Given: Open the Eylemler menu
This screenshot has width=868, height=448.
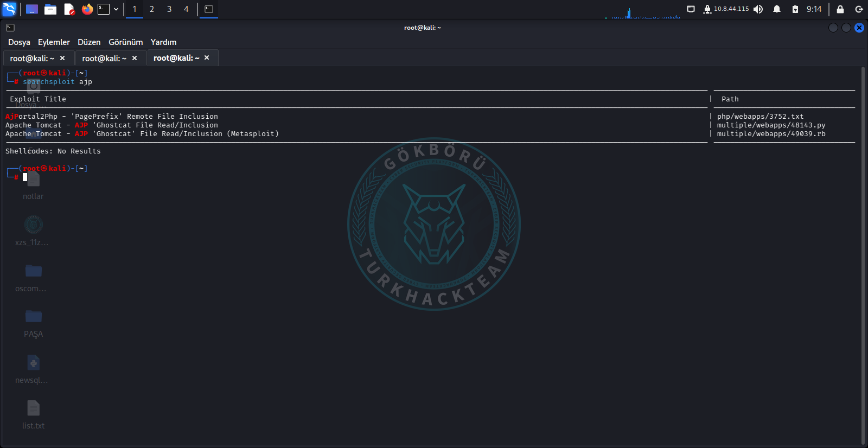Looking at the screenshot, I should coord(54,42).
